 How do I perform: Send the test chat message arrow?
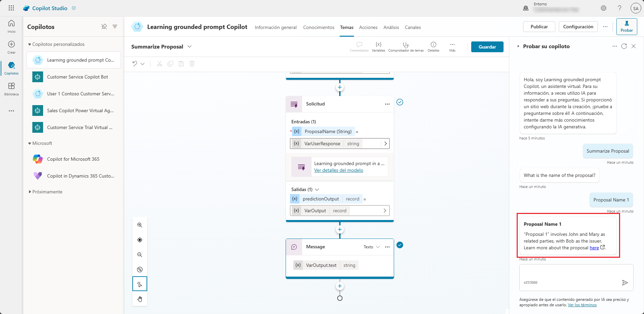pos(625,283)
